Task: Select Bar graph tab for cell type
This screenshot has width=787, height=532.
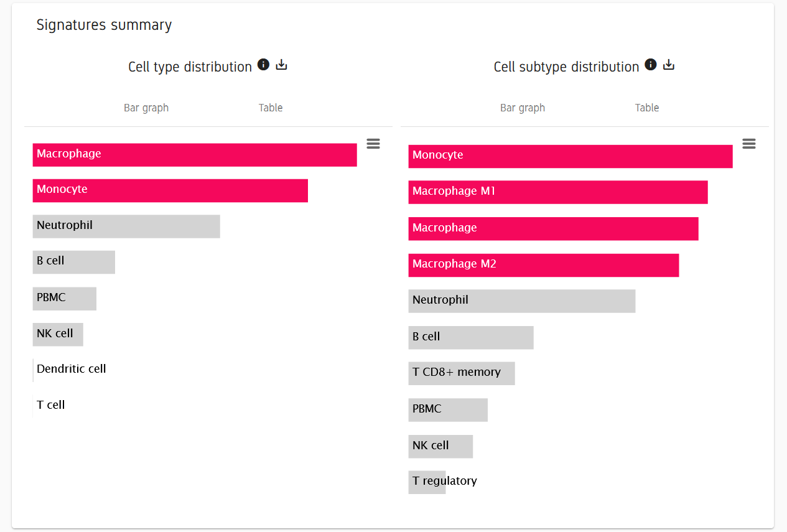Action: click(146, 108)
